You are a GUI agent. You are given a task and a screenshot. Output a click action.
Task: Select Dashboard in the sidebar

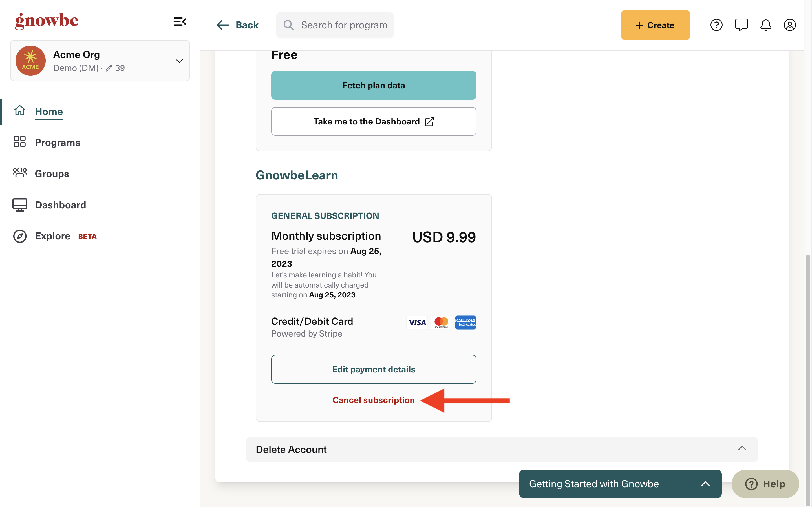click(x=60, y=204)
